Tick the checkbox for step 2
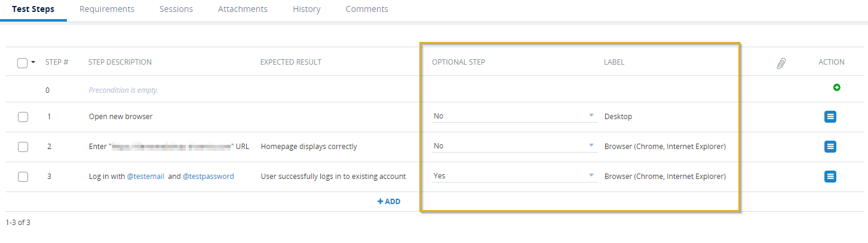868x243 pixels. click(23, 146)
